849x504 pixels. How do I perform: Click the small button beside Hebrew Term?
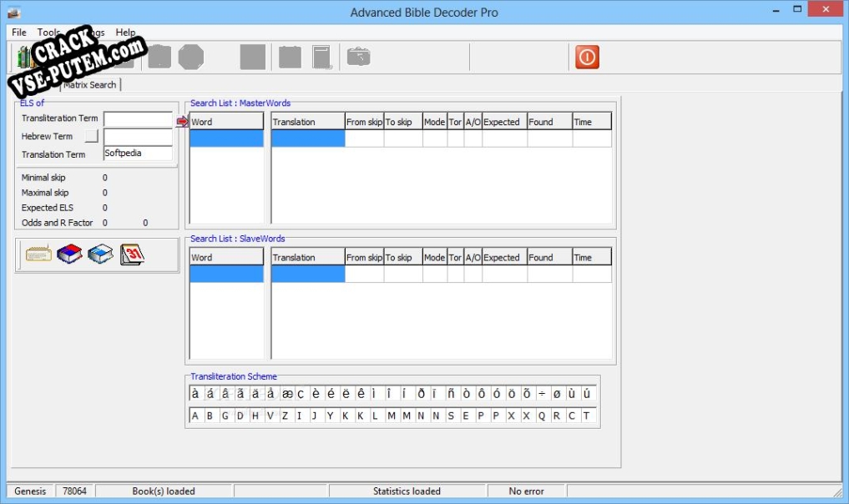coord(92,136)
